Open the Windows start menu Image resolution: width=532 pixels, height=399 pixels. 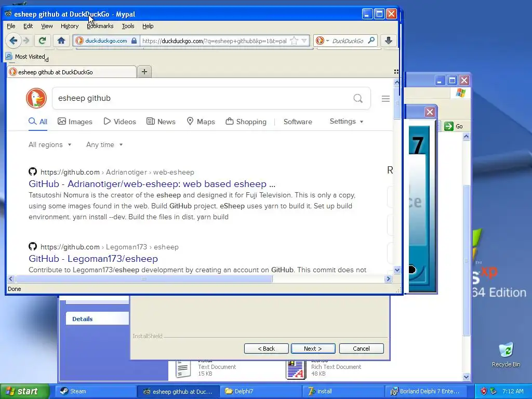(24, 391)
